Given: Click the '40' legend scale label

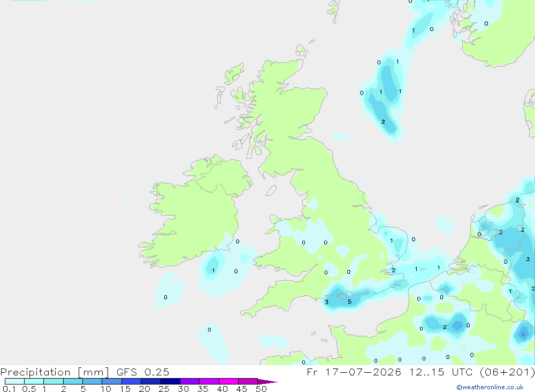Looking at the screenshot, I should pyautogui.click(x=222, y=389).
